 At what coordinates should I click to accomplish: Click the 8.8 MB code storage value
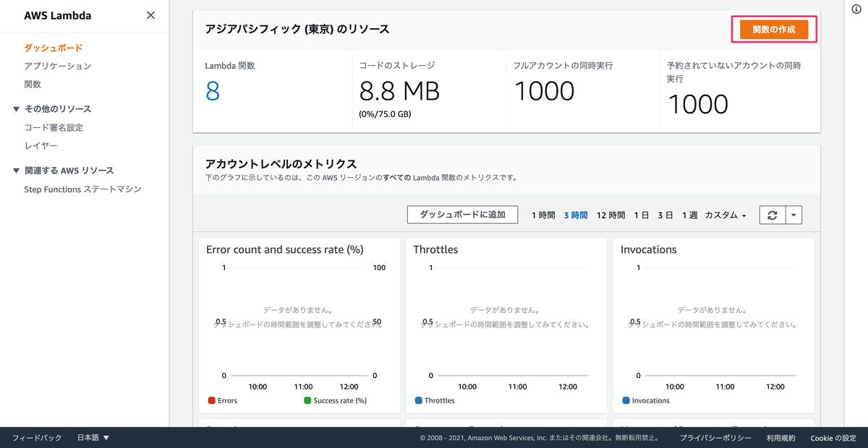[x=399, y=91]
